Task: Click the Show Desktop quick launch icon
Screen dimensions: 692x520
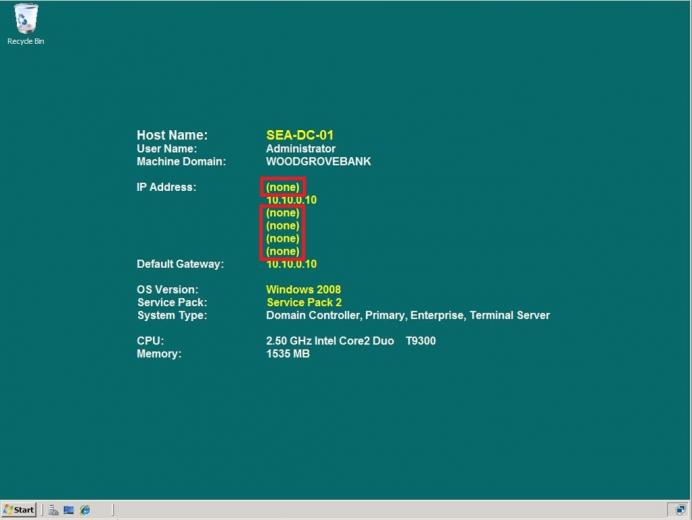Action: coord(68,510)
